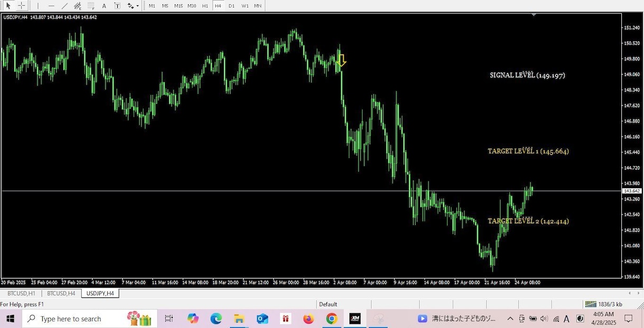Select the Fibonacci retracement tool

click(91, 6)
